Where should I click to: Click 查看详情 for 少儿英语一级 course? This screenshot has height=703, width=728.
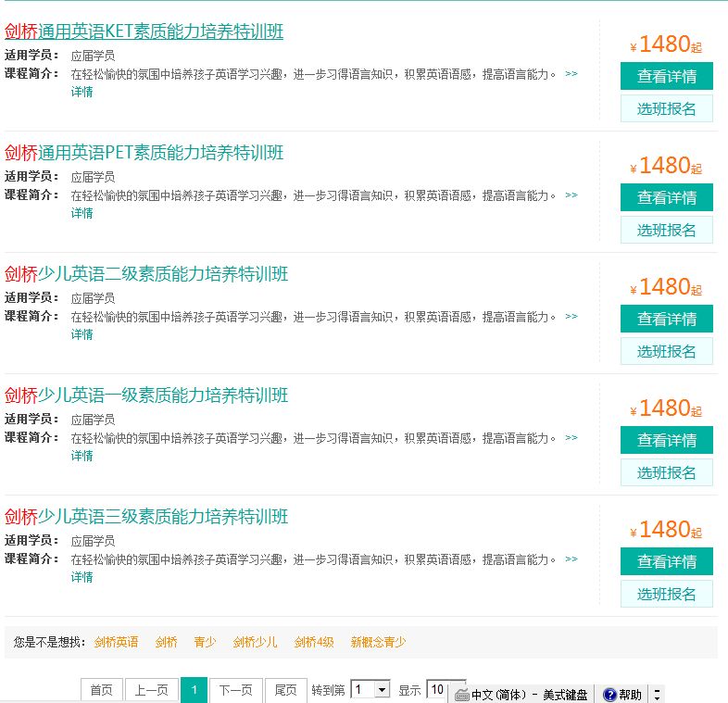[666, 440]
